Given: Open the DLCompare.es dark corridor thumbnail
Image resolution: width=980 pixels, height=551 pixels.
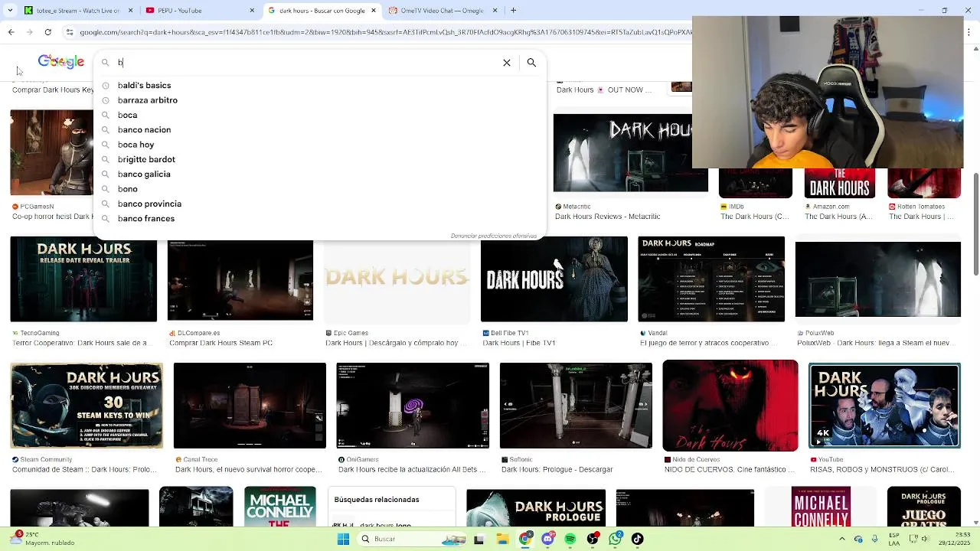Looking at the screenshot, I should pos(240,281).
